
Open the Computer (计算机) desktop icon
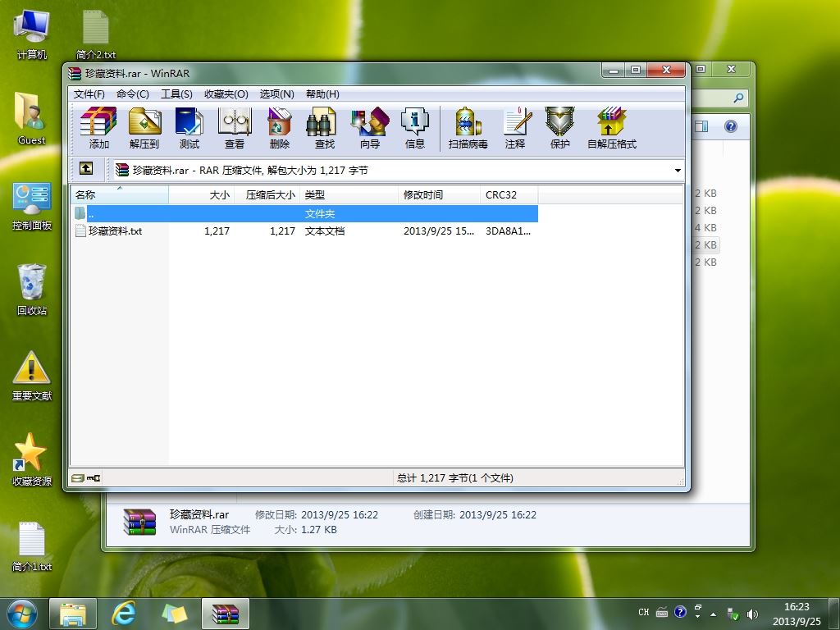point(32,34)
